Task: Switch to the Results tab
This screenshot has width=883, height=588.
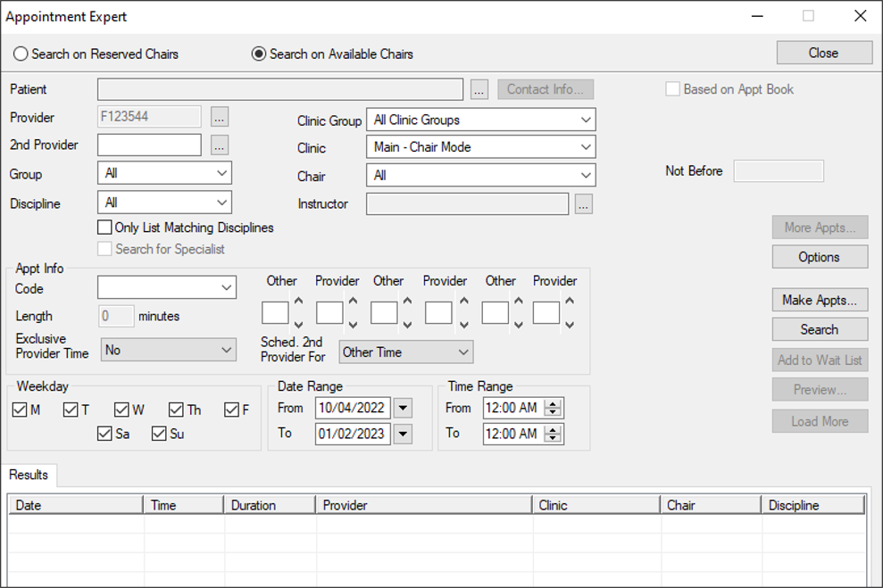Action: coord(29,475)
